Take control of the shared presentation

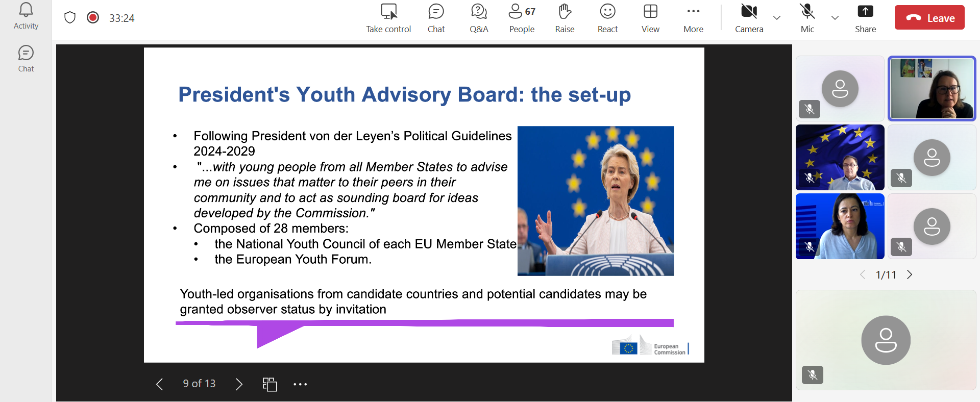(x=388, y=18)
